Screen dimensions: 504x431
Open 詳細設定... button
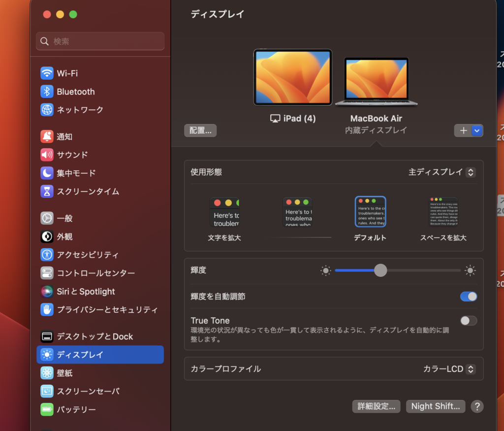point(377,406)
